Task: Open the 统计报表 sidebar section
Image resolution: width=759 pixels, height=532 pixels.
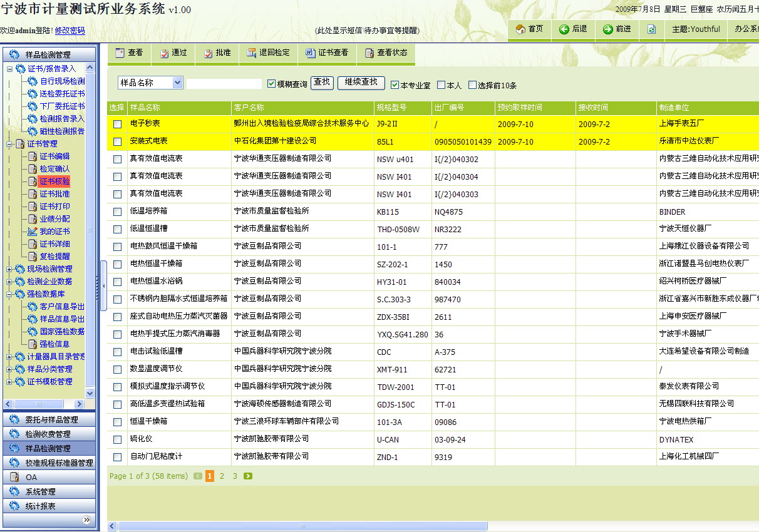Action: pos(50,506)
